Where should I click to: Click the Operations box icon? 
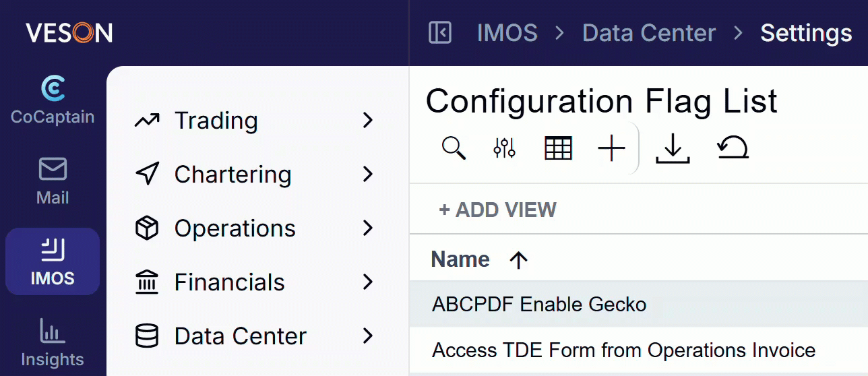pos(147,228)
